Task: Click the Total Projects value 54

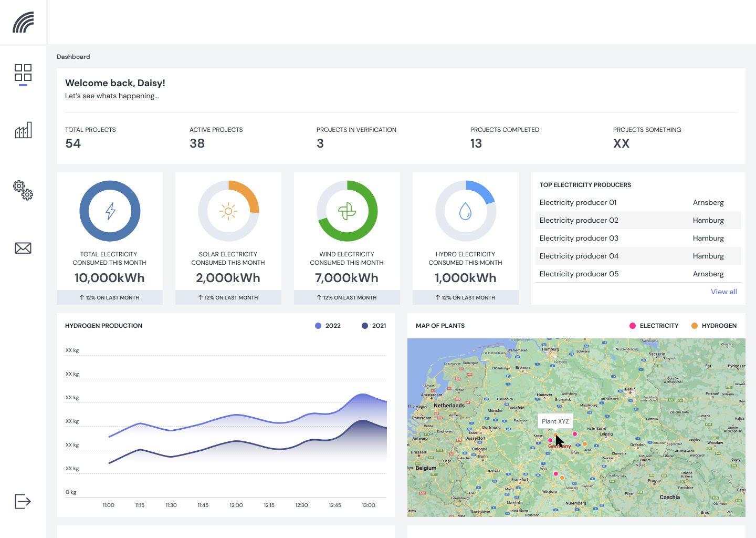Action: click(73, 143)
